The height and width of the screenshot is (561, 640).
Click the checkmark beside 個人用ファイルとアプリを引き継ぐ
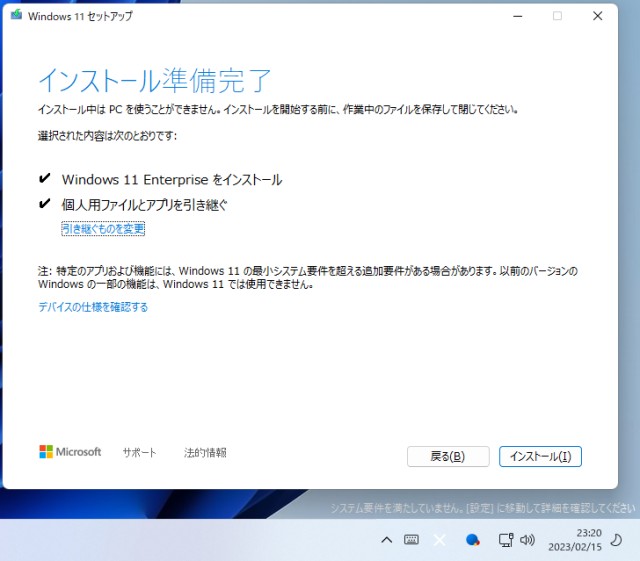coord(44,204)
